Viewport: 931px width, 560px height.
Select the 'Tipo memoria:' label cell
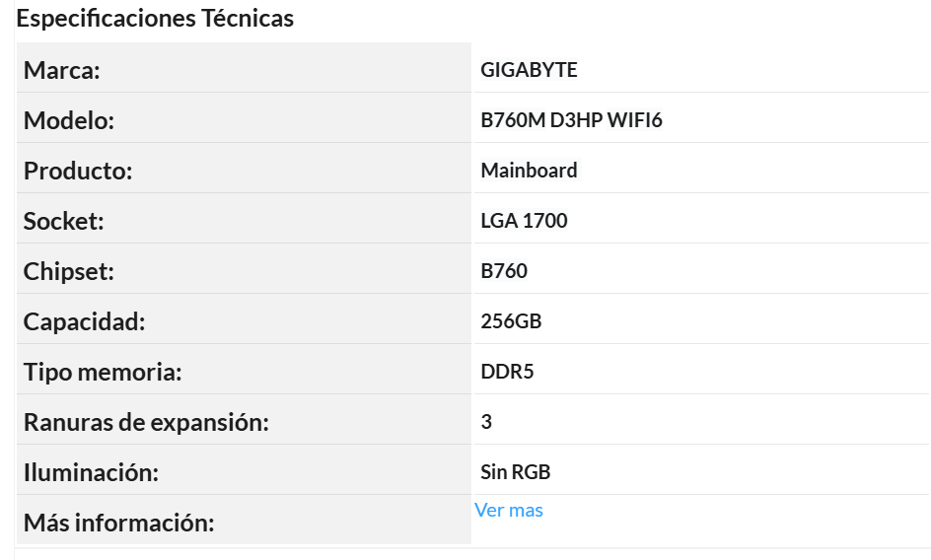point(244,370)
